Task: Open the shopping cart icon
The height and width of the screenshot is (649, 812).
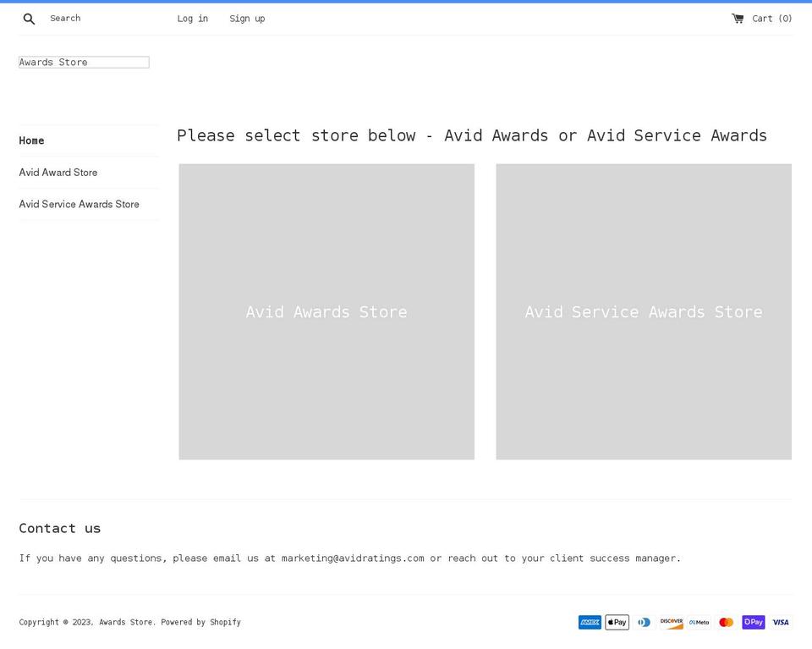Action: (738, 19)
